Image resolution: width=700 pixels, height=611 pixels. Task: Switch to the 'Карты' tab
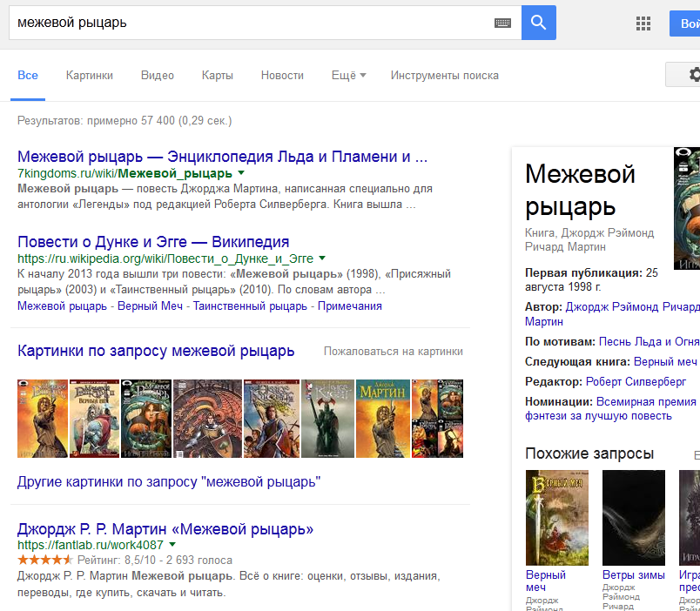(218, 76)
